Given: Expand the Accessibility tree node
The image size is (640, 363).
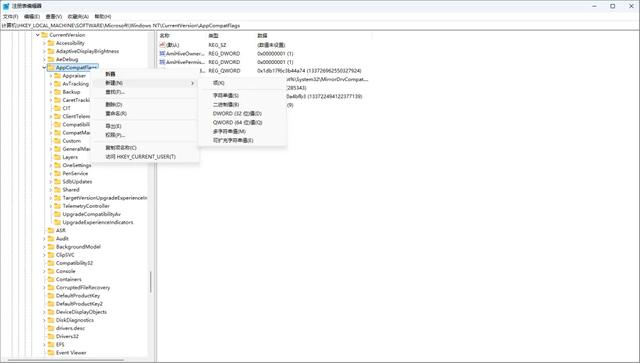Looking at the screenshot, I should click(44, 43).
